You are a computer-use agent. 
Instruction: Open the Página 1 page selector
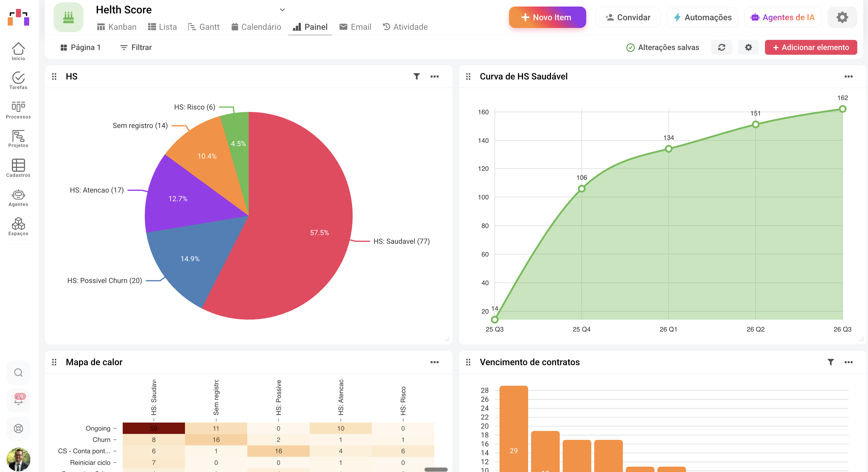(x=80, y=48)
